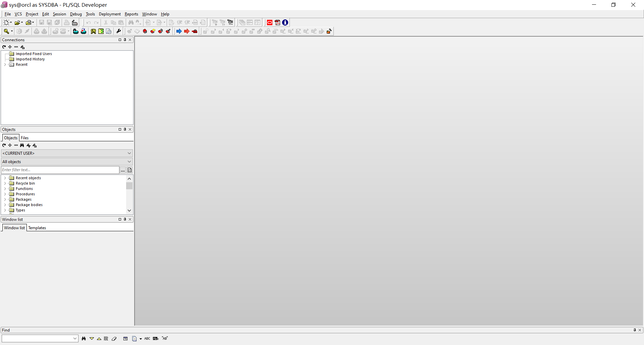Screen dimensions: 644x345
Task: Expand the Recent connections folder
Action: tap(5, 64)
